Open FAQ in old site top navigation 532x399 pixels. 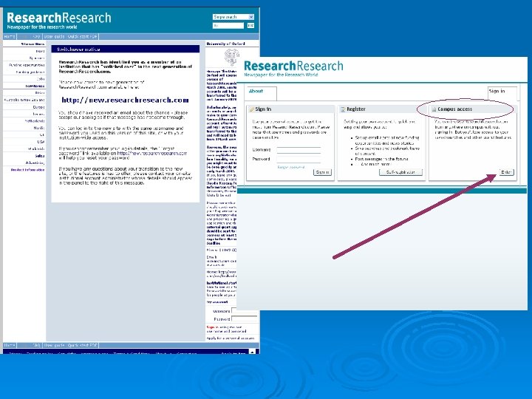tap(36, 36)
